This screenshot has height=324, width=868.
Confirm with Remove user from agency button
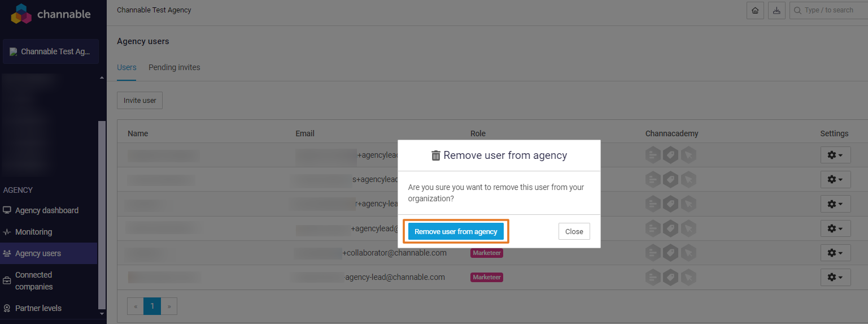tap(456, 231)
